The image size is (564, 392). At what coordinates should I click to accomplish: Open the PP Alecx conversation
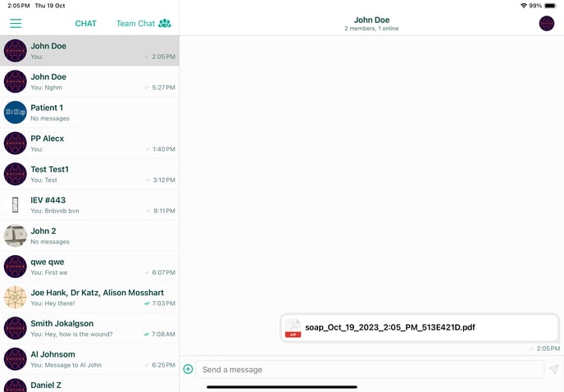[89, 144]
